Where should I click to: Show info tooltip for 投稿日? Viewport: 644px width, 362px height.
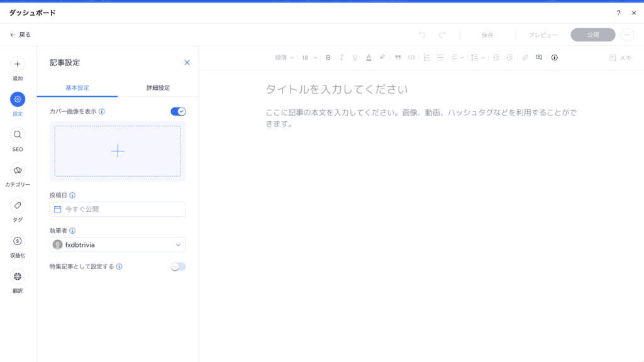(x=72, y=195)
